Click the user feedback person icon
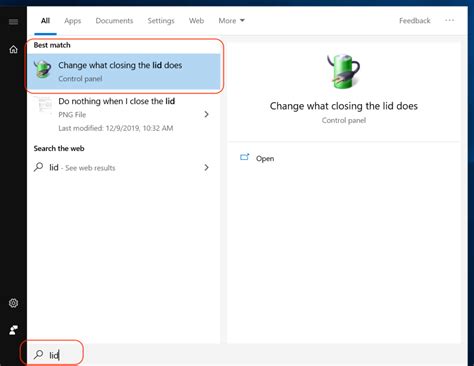 [x=13, y=330]
